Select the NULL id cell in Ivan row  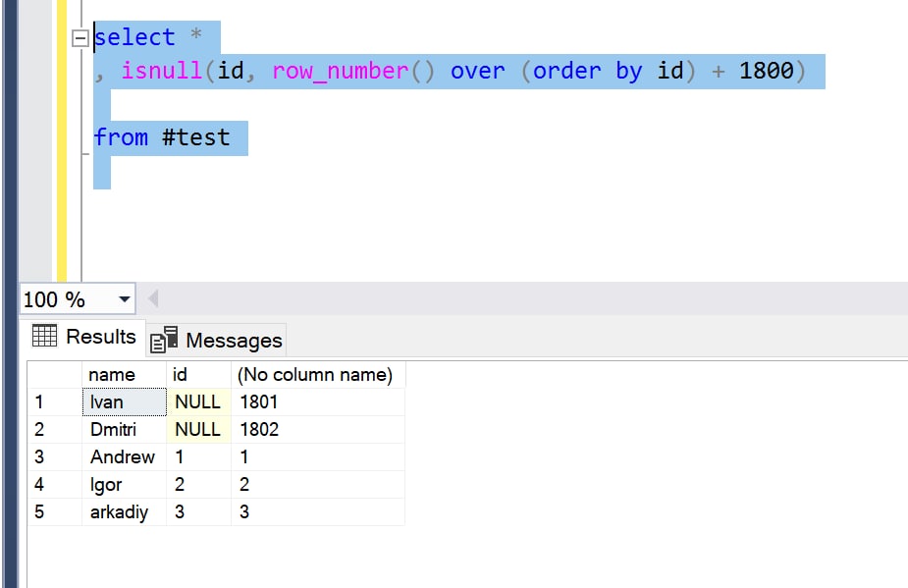coord(198,402)
